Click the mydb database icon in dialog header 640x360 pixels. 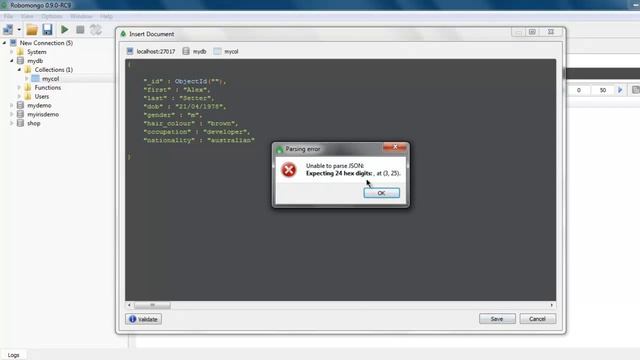pos(186,51)
